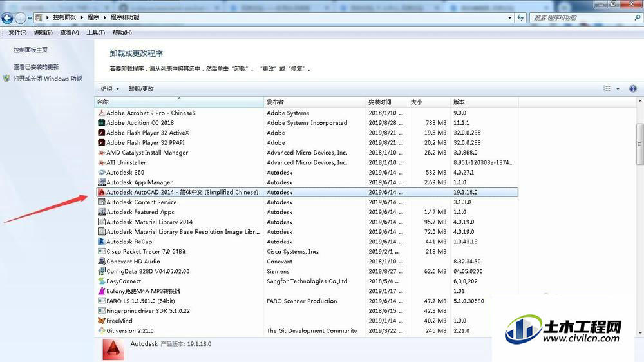Click the Back navigation arrow
The height and width of the screenshot is (362, 644).
[7, 17]
